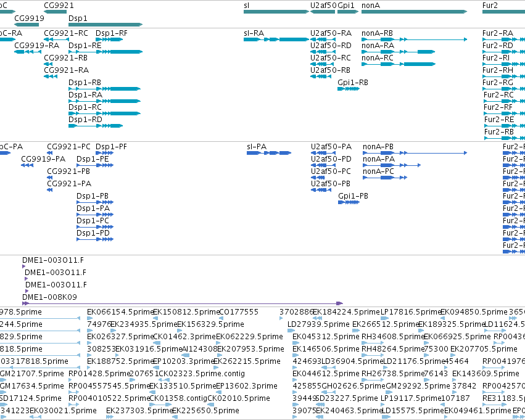
Task: Select the Dsp1-PF protein label
Action: coord(111,147)
